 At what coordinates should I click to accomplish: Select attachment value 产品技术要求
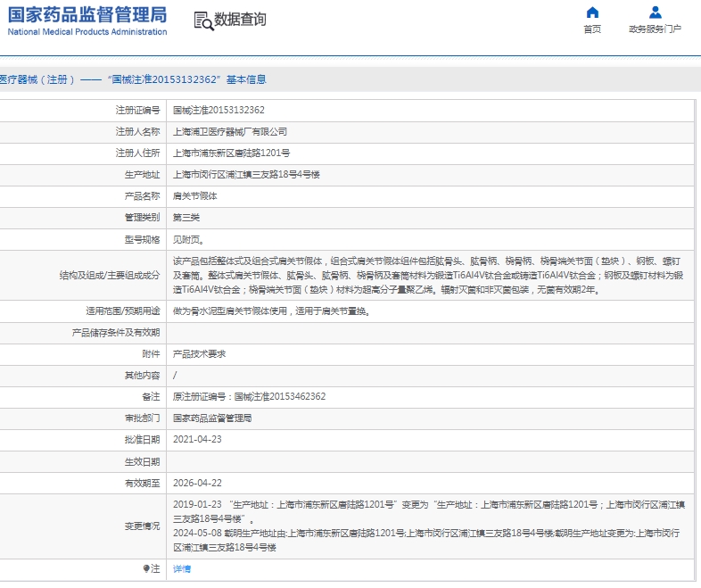click(x=200, y=354)
